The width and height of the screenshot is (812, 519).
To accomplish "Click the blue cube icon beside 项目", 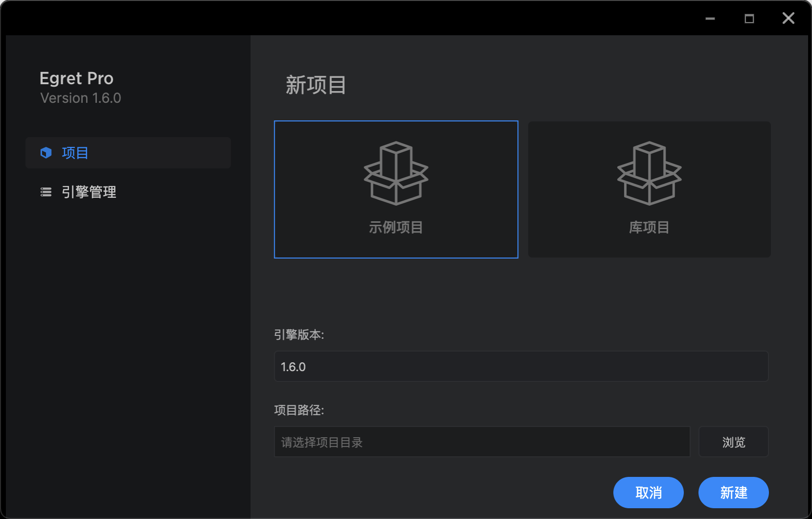I will [46, 153].
